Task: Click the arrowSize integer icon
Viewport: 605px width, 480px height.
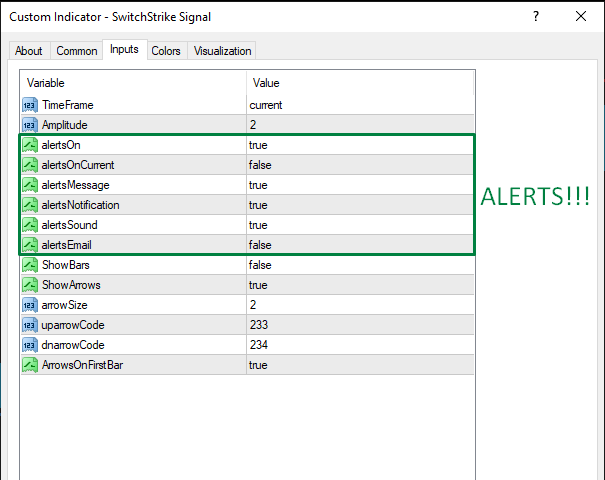Action: click(29, 305)
